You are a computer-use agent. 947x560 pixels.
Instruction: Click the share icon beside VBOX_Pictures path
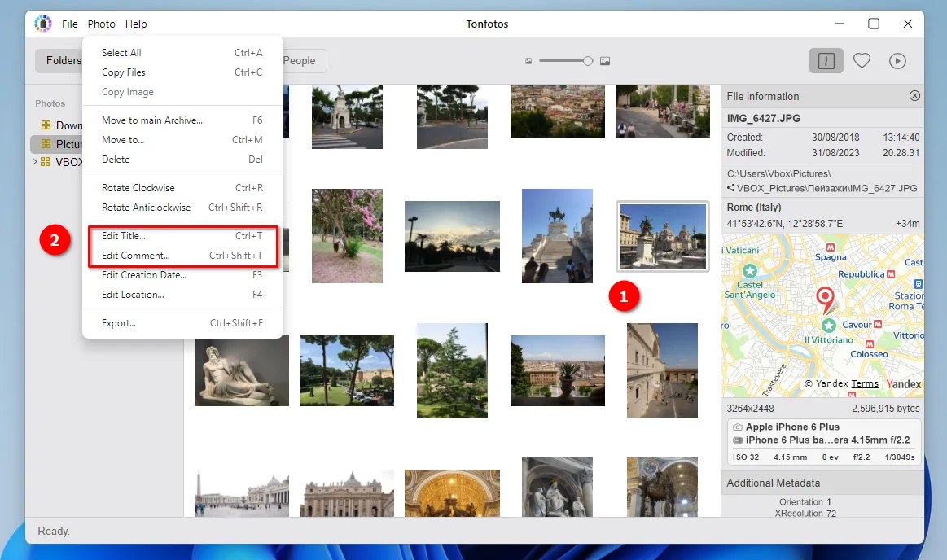[730, 188]
